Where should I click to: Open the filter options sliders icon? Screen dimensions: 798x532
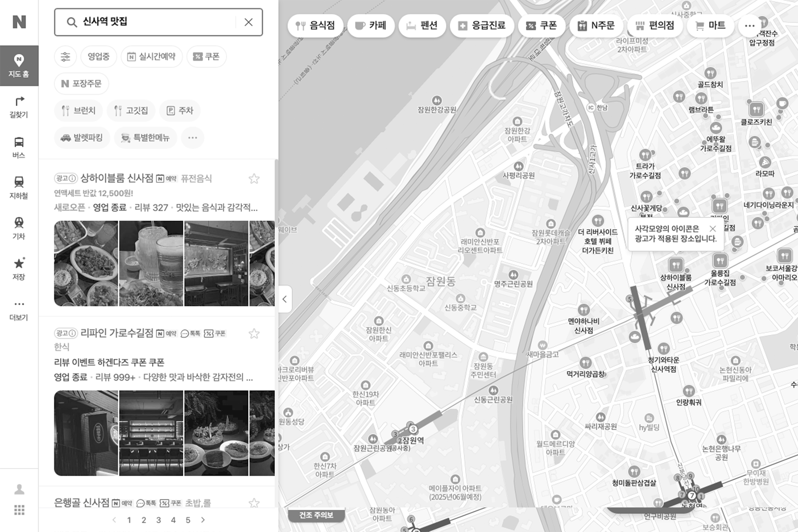[65, 57]
